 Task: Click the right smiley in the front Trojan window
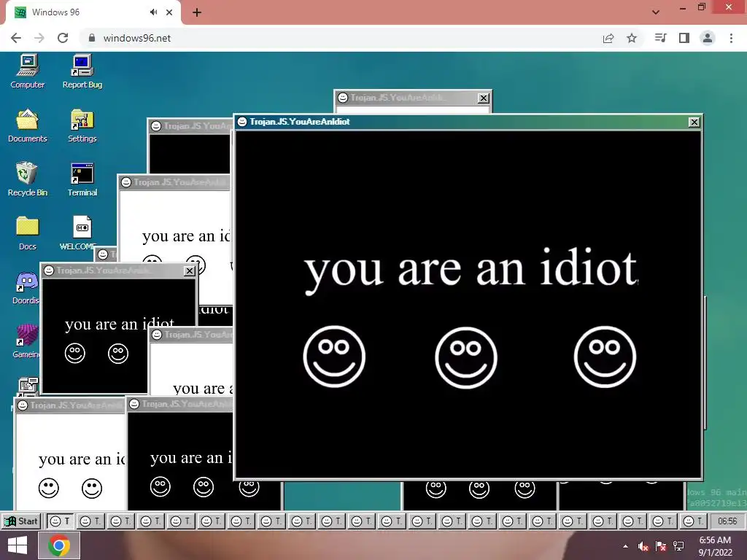coord(605,357)
